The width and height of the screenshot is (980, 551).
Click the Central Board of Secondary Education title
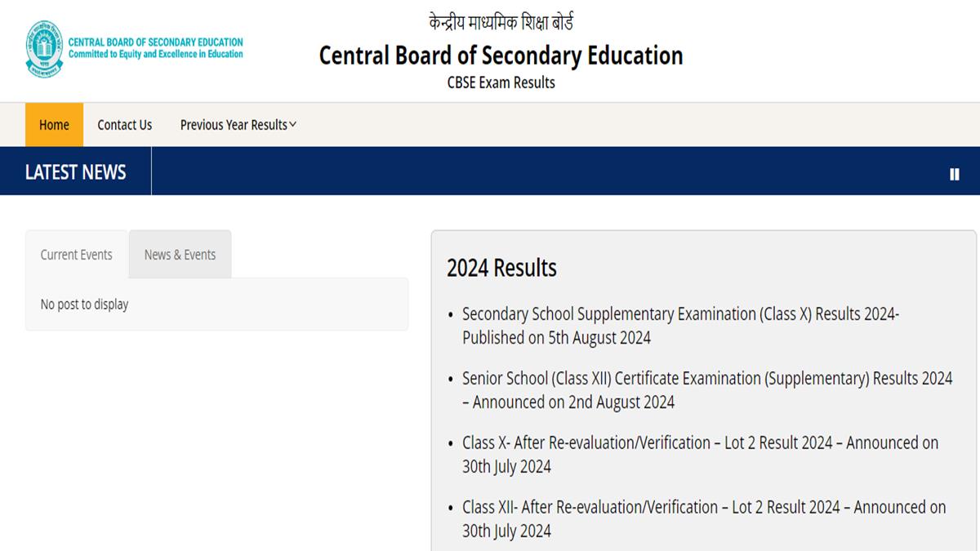(501, 56)
